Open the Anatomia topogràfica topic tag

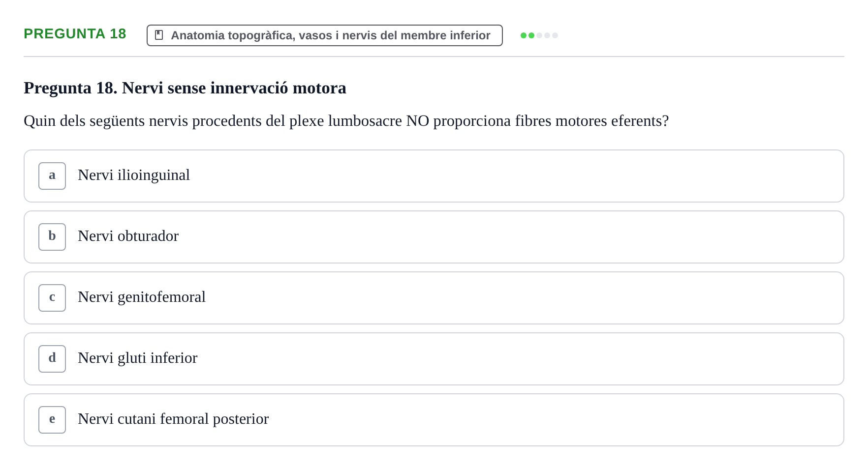(325, 35)
